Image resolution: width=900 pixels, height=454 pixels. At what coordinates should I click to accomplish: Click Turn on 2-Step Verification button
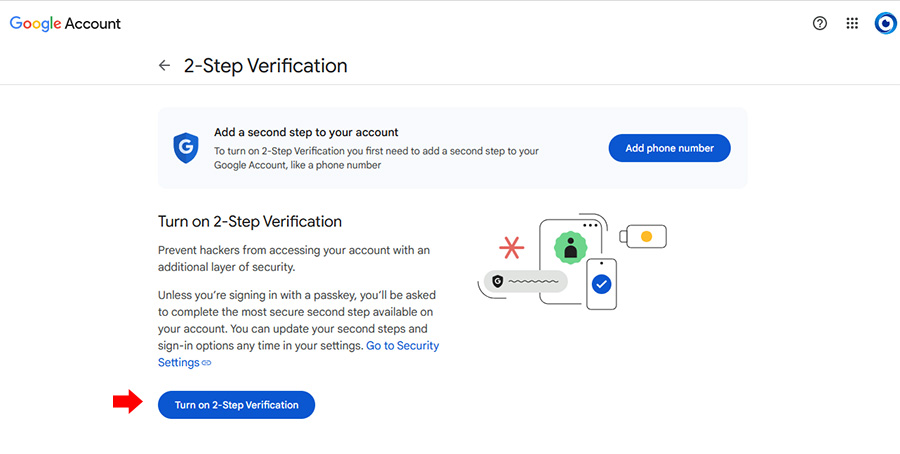click(x=236, y=405)
